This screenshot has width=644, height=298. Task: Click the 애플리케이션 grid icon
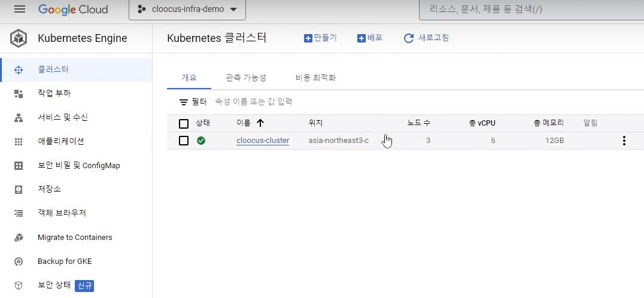point(19,142)
